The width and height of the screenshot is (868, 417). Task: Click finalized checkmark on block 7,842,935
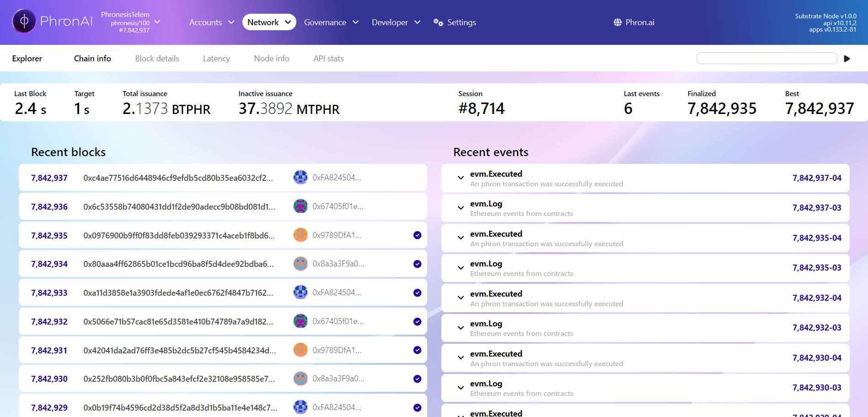pos(417,235)
